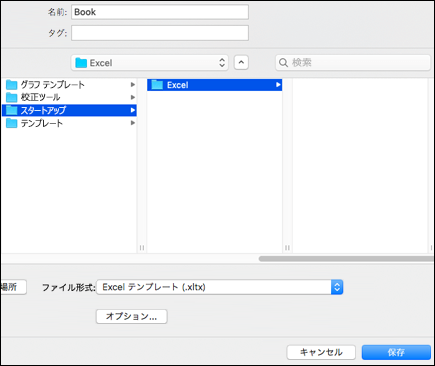Collapse dialog with the up-chevron button
The image size is (435, 366).
pos(241,63)
